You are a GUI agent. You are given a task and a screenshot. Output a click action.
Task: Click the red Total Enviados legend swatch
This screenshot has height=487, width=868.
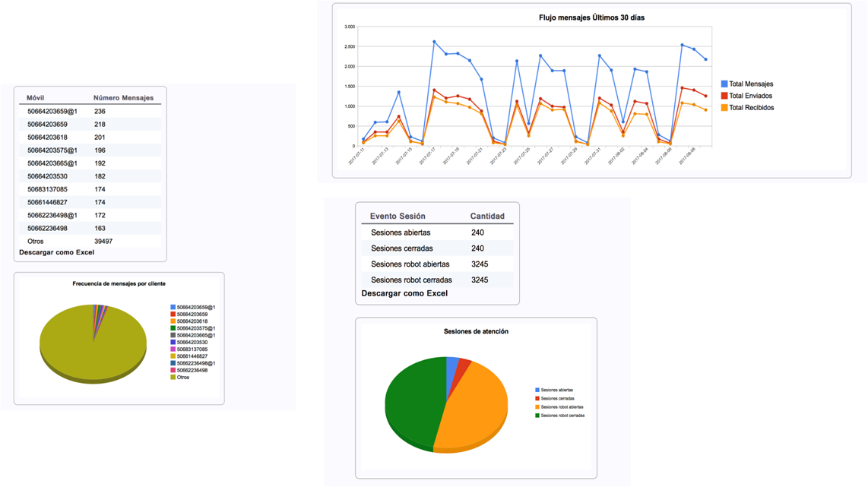pyautogui.click(x=724, y=96)
